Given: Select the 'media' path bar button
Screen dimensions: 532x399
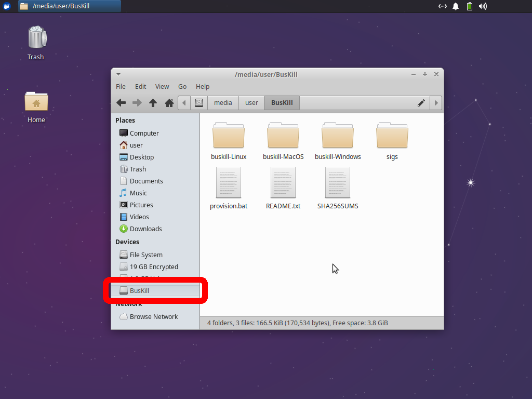Looking at the screenshot, I should (x=223, y=103).
